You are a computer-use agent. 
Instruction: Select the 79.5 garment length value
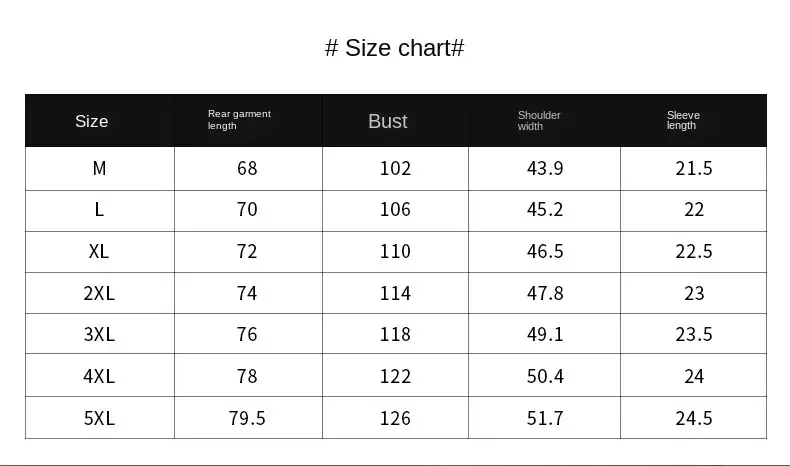(247, 418)
